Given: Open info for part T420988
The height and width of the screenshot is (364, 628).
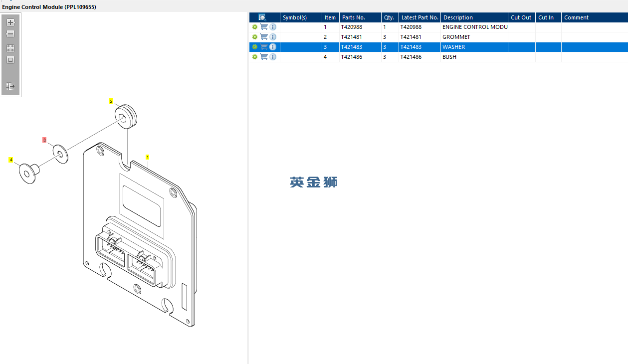Looking at the screenshot, I should (x=273, y=27).
